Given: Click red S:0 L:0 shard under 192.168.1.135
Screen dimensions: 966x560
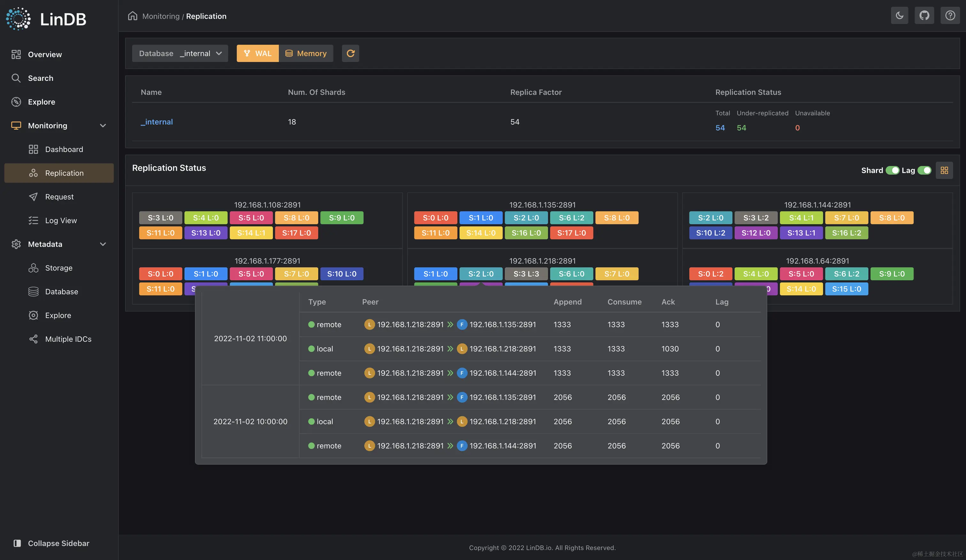Looking at the screenshot, I should 435,217.
